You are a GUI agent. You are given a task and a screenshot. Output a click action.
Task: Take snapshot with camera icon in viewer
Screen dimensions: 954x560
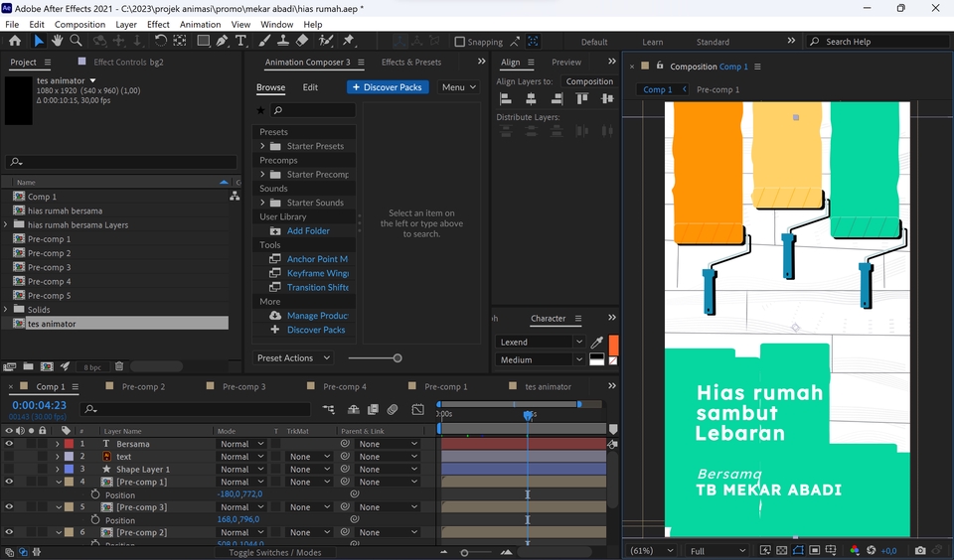(920, 550)
